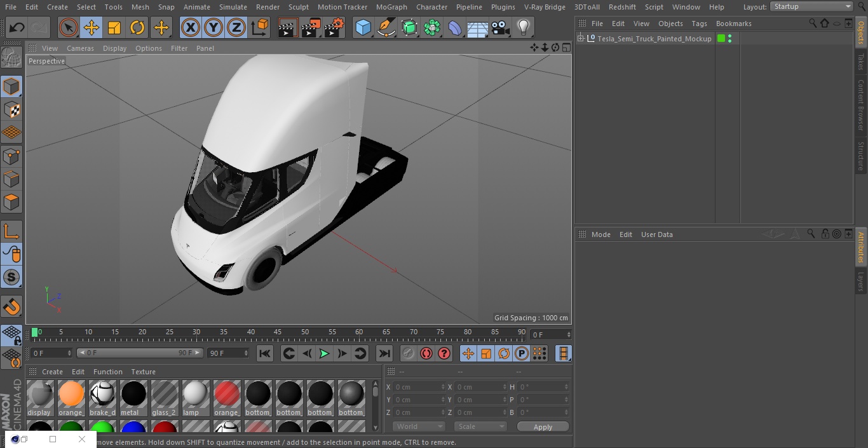Click the Scale tool icon
Image resolution: width=868 pixels, height=448 pixels.
(x=114, y=27)
